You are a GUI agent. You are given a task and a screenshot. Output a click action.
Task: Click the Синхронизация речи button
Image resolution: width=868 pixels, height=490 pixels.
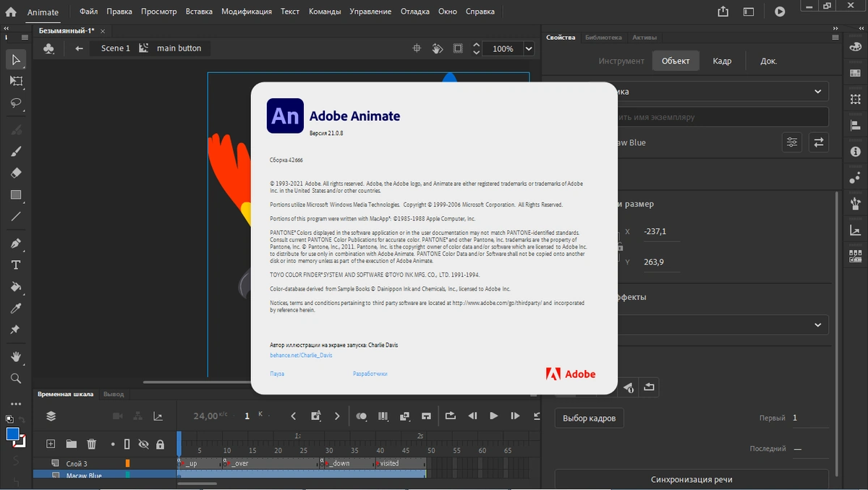[x=692, y=479]
